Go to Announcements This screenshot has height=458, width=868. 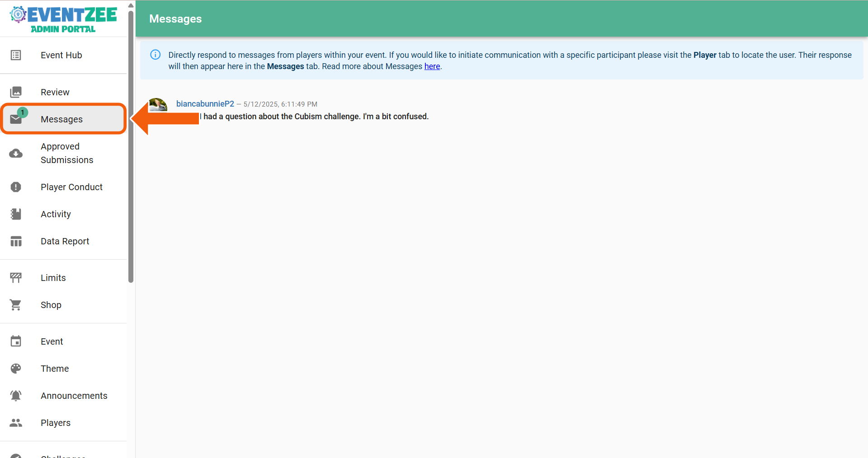(63, 396)
